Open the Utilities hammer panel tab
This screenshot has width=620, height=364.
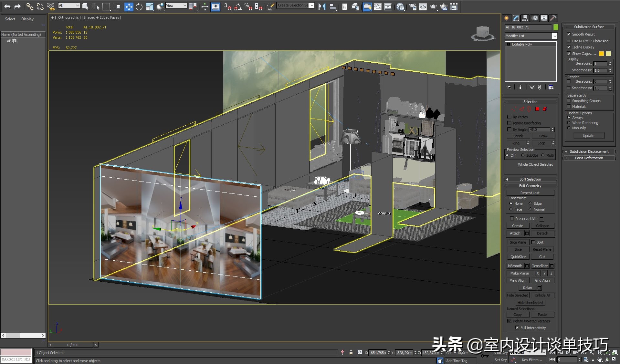pyautogui.click(x=553, y=18)
